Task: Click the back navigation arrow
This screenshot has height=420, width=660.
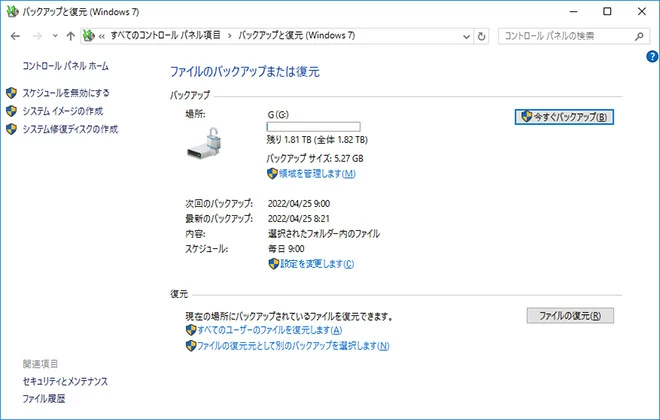Action: (15, 36)
